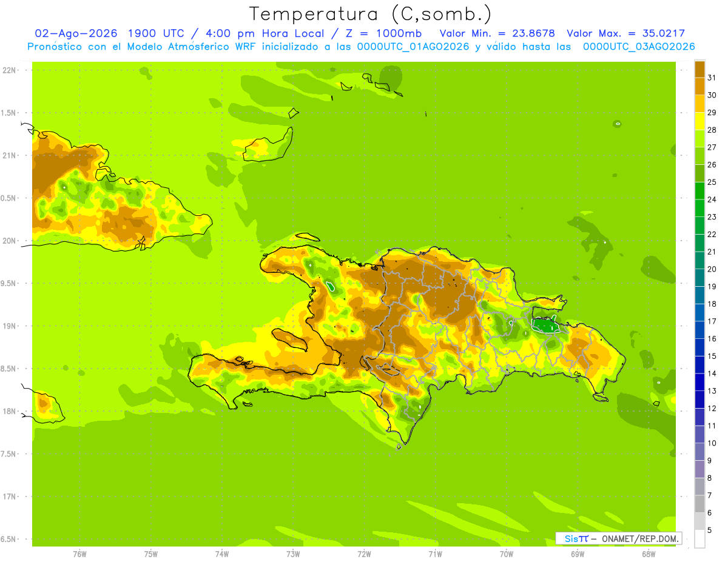
Task: Click the "Valor Min. = 23.8678" value
Action: (x=497, y=33)
